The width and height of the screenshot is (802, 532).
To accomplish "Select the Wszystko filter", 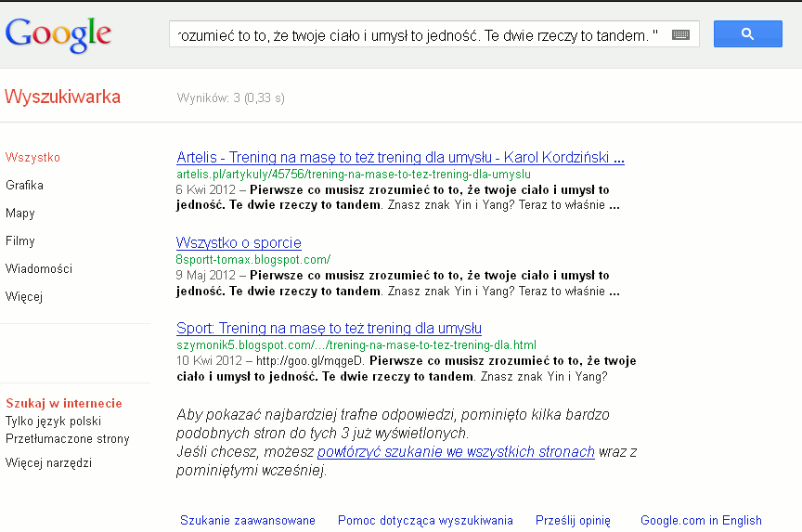I will pos(32,157).
